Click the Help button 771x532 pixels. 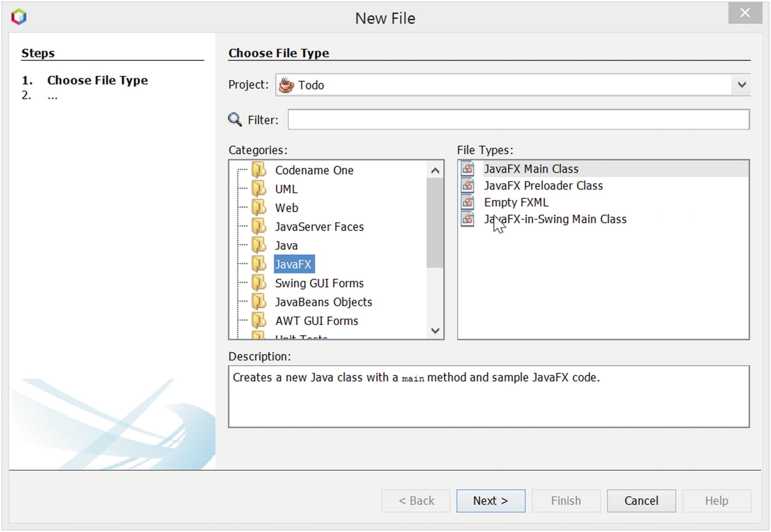click(716, 501)
